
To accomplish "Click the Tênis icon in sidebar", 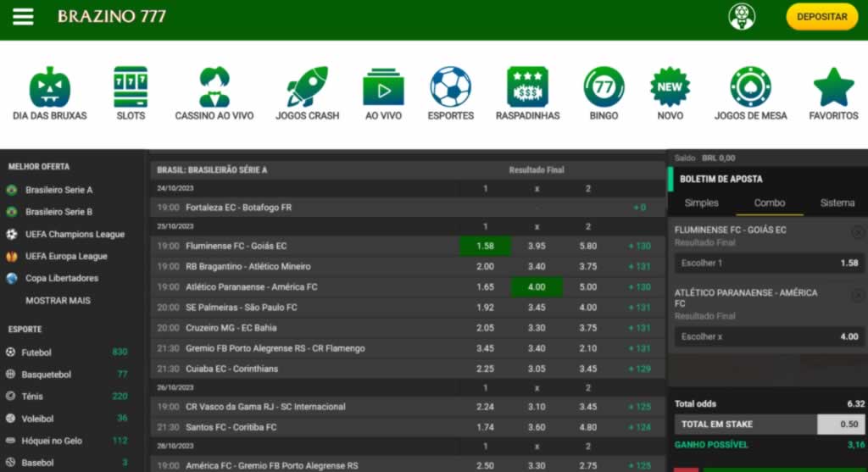I will (10, 397).
